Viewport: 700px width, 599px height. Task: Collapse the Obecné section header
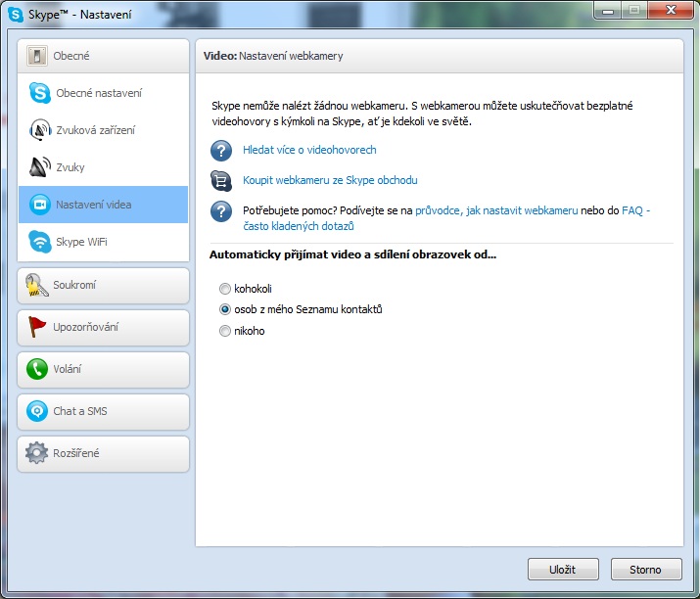[103, 56]
